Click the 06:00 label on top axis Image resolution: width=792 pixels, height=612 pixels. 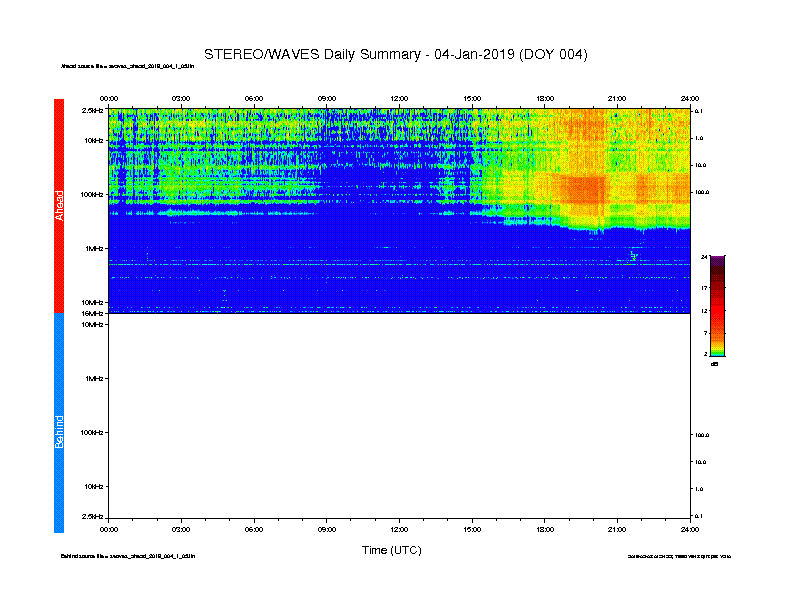(254, 98)
